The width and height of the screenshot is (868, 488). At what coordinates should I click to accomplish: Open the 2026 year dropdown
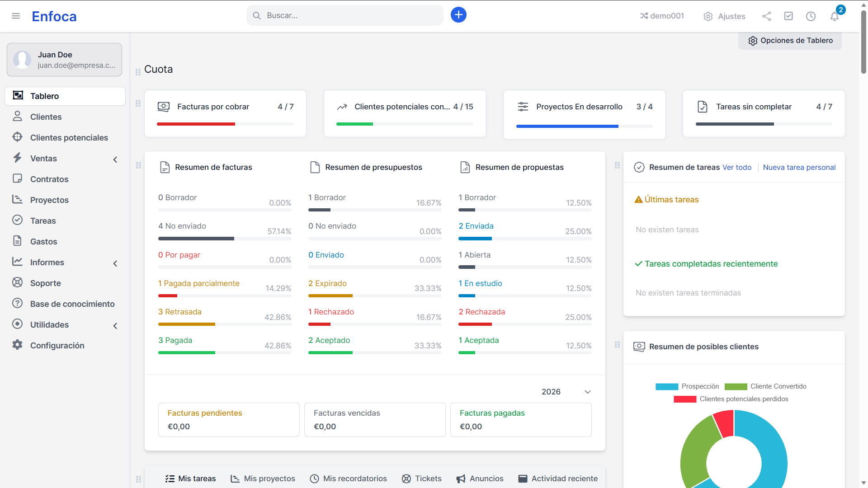566,392
